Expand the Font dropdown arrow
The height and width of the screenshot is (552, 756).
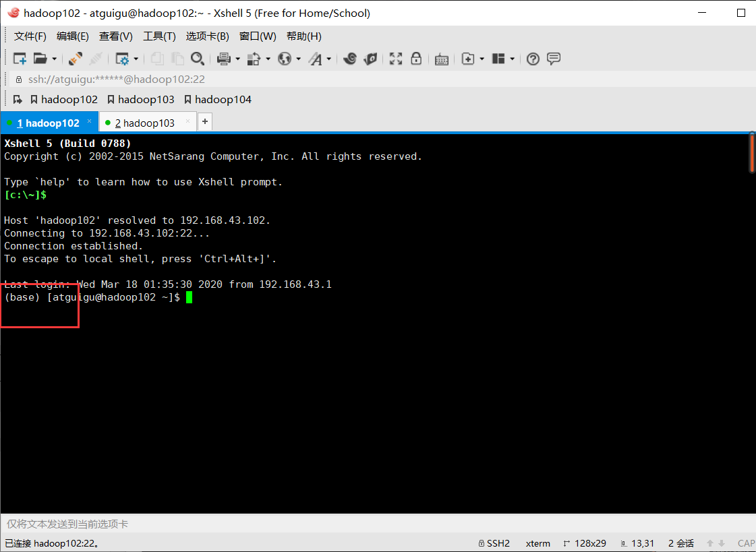click(329, 59)
